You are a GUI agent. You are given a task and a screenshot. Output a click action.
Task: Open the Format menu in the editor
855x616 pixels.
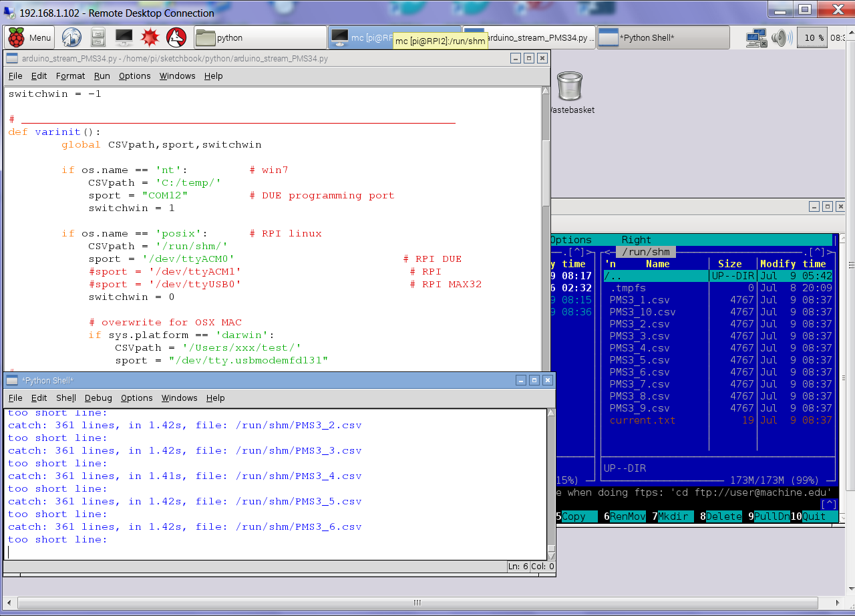point(70,76)
